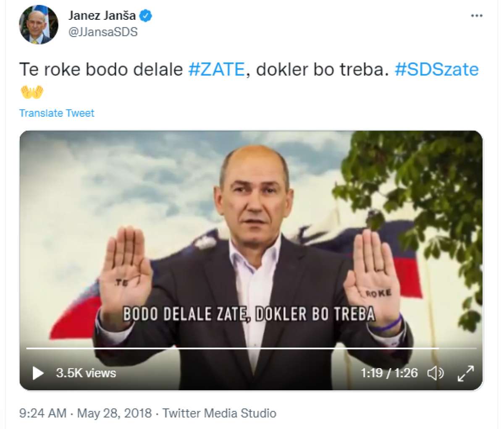Screen dimensions: 504x429
Task: Click the 3.5K views counter
Action: [86, 373]
